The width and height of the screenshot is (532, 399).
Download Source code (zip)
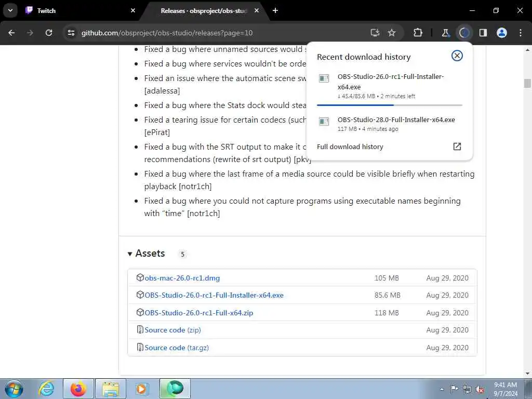[172, 330]
